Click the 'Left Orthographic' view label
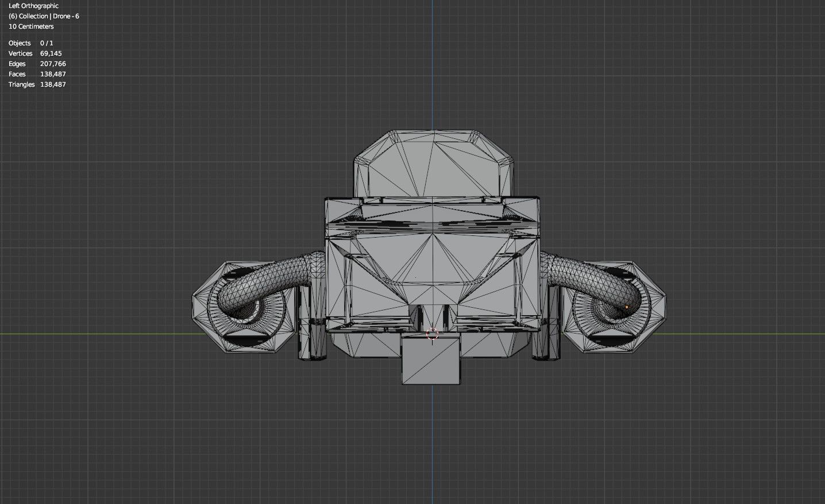The width and height of the screenshot is (825, 504). click(x=33, y=6)
